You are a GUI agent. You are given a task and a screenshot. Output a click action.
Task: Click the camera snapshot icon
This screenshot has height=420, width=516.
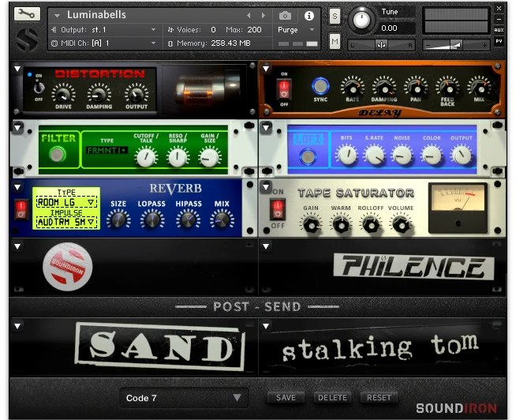coord(285,16)
